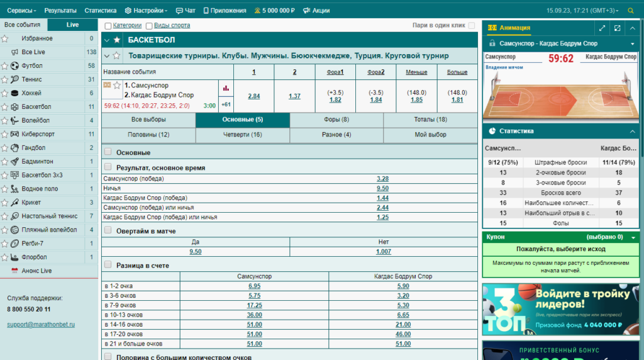Viewport: 644px width, 360px height.
Task: Collapse the Статистика panel
Action: (633, 131)
